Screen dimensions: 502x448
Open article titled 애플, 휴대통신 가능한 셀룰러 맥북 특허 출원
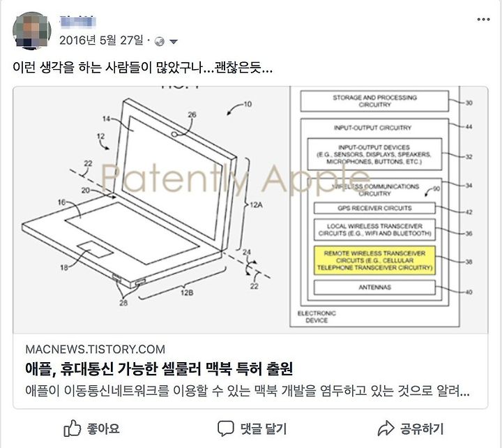click(x=159, y=368)
